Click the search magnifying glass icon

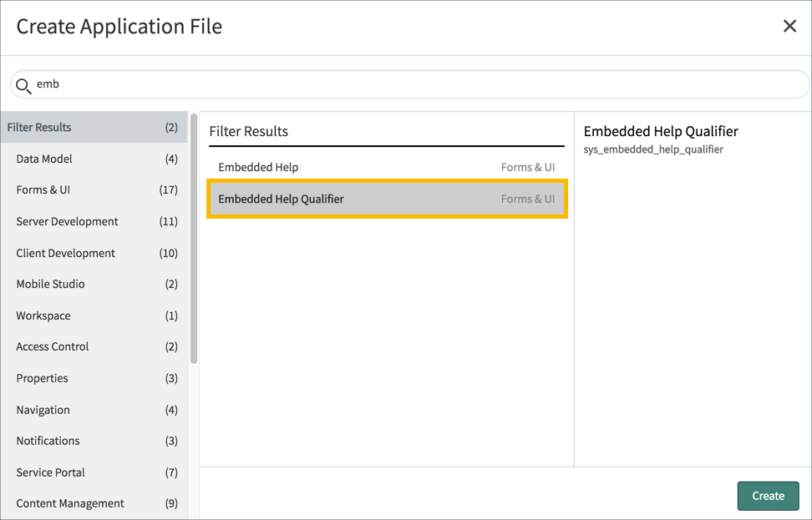(23, 84)
